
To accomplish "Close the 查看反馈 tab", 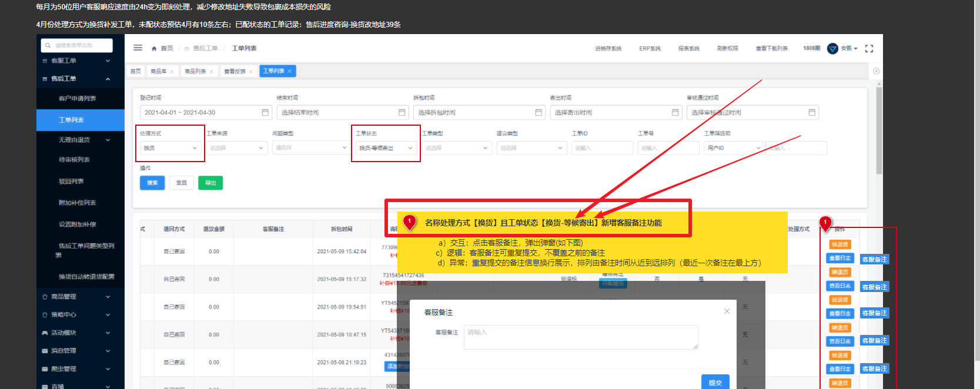I will pyautogui.click(x=250, y=72).
